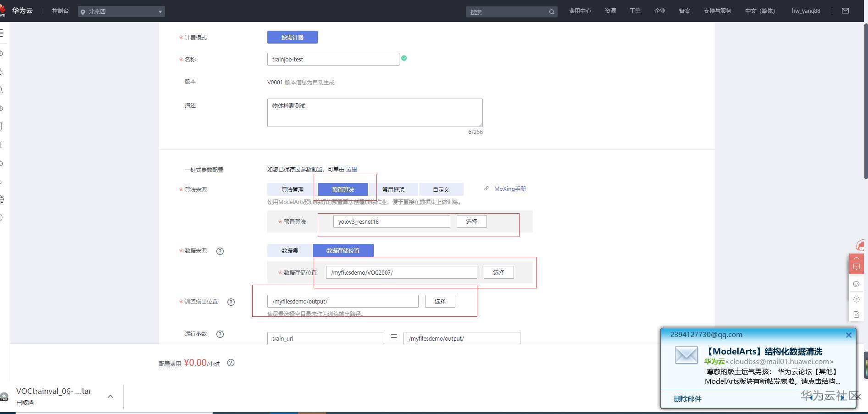Viewport: 868px width, 414px height.
Task: Click the ¥0.00 price text
Action: [195, 363]
